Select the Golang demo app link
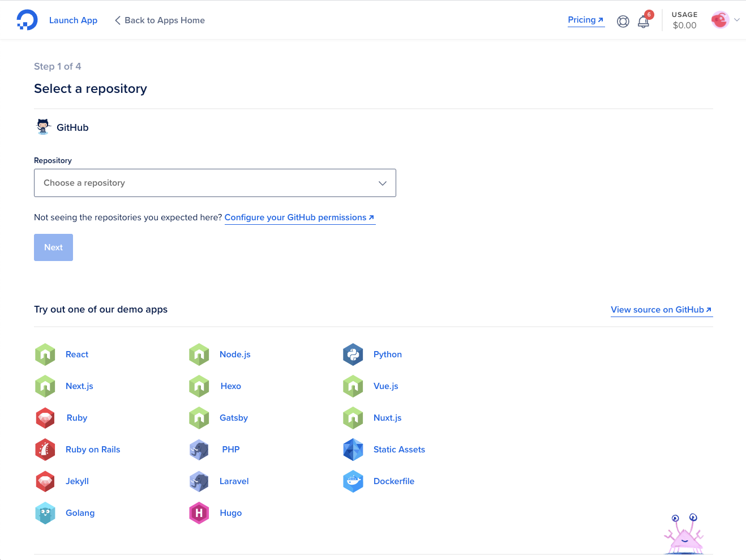The width and height of the screenshot is (746, 560). coord(80,513)
